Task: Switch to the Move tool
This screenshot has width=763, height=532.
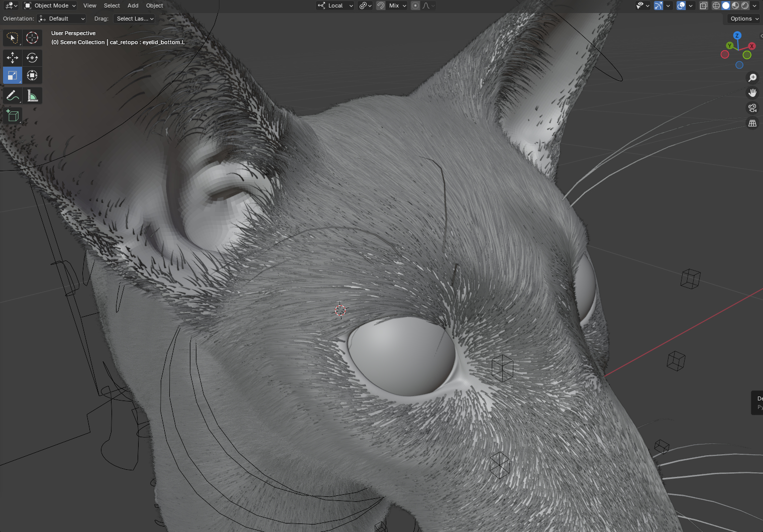Action: click(13, 58)
